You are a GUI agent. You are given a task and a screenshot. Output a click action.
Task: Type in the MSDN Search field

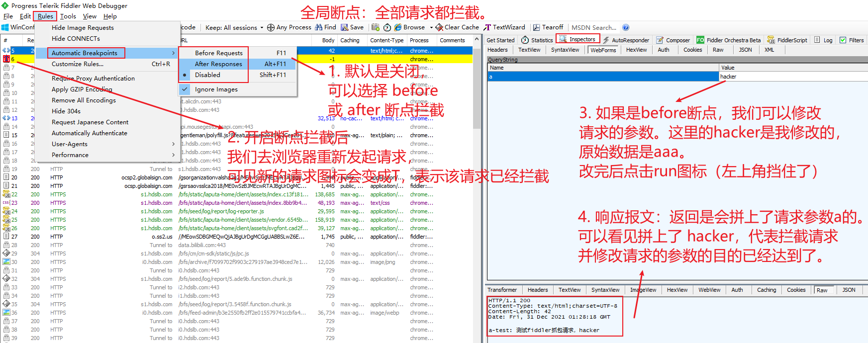(x=593, y=27)
